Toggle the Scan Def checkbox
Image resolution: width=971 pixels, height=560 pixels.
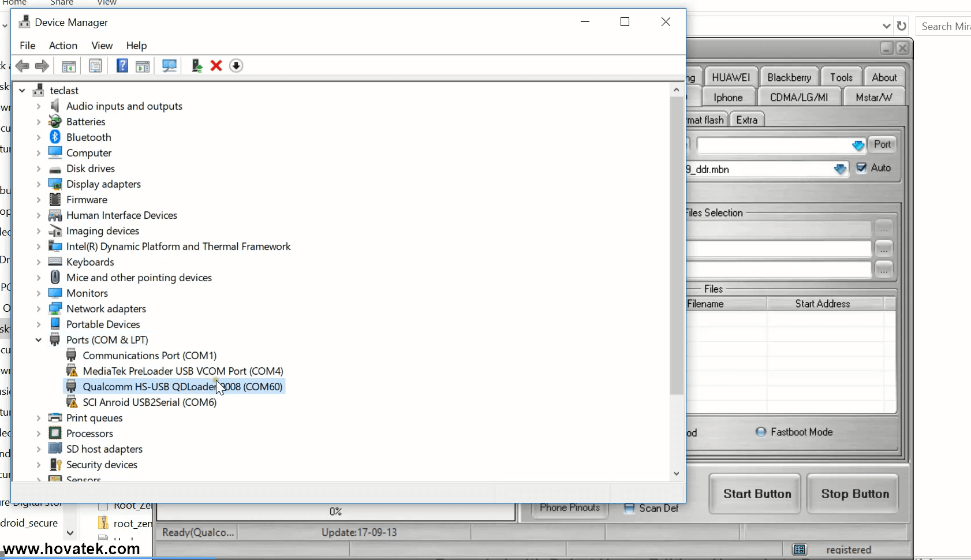[630, 509]
